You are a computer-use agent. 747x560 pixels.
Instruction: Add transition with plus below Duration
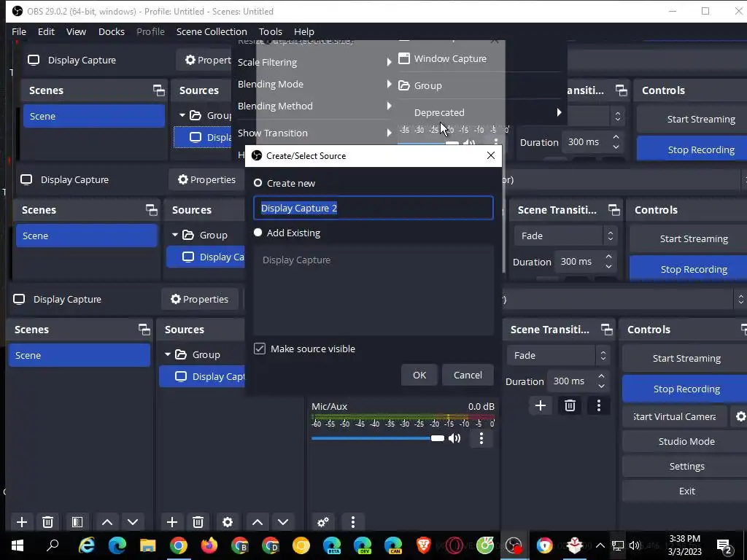(x=541, y=405)
